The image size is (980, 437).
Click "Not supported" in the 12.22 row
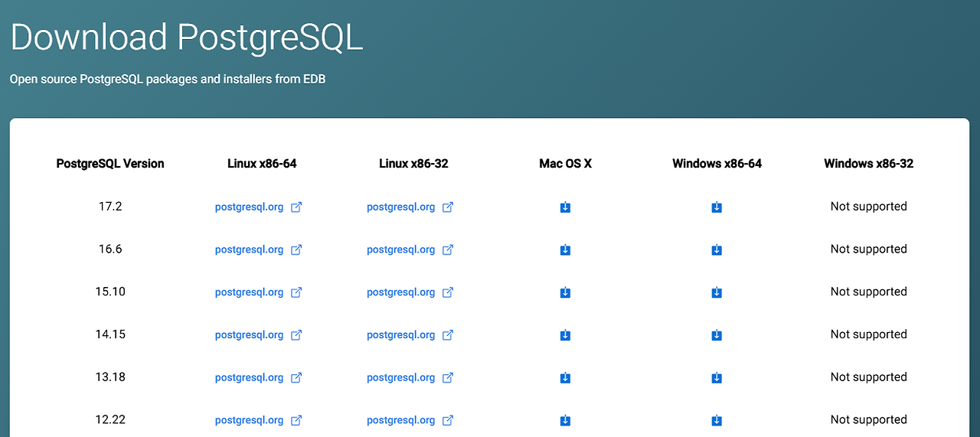pyautogui.click(x=869, y=420)
